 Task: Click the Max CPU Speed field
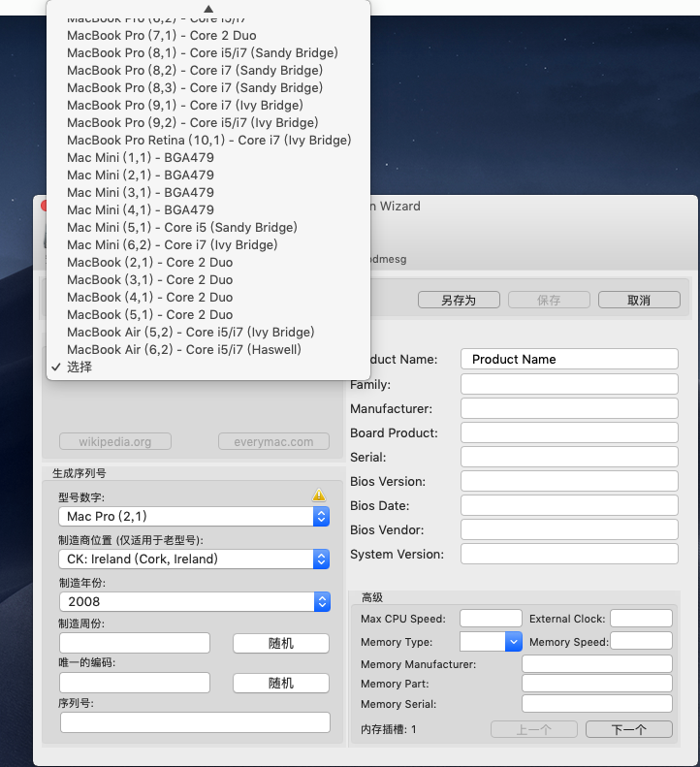coord(491,619)
